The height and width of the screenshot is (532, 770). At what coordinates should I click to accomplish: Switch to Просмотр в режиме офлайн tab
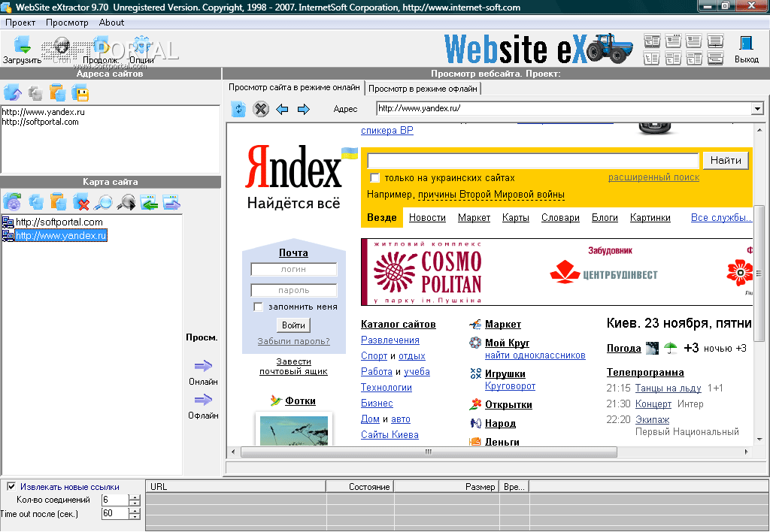pyautogui.click(x=423, y=89)
